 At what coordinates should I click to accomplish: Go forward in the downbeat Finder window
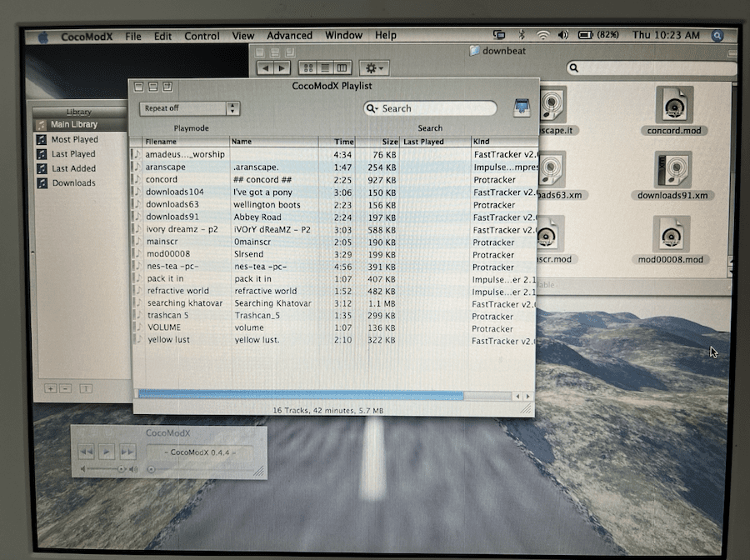tap(282, 67)
